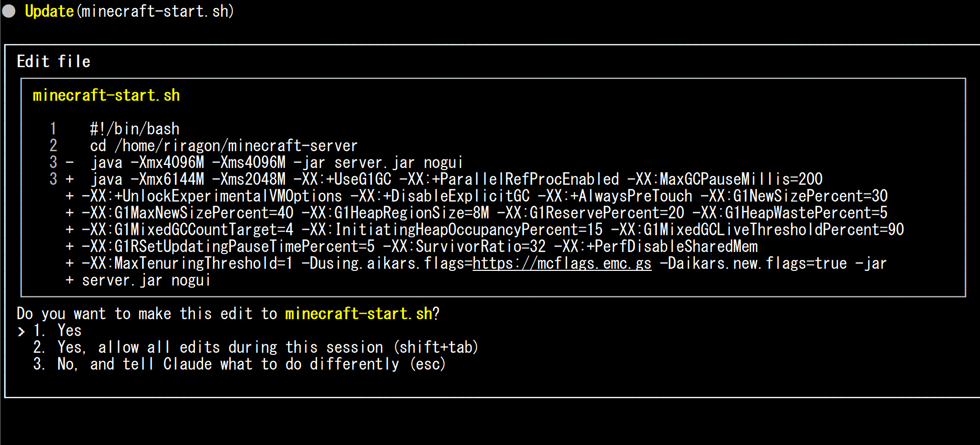Click line number 1 in the diff
This screenshot has width=980, height=445.
pyautogui.click(x=53, y=129)
